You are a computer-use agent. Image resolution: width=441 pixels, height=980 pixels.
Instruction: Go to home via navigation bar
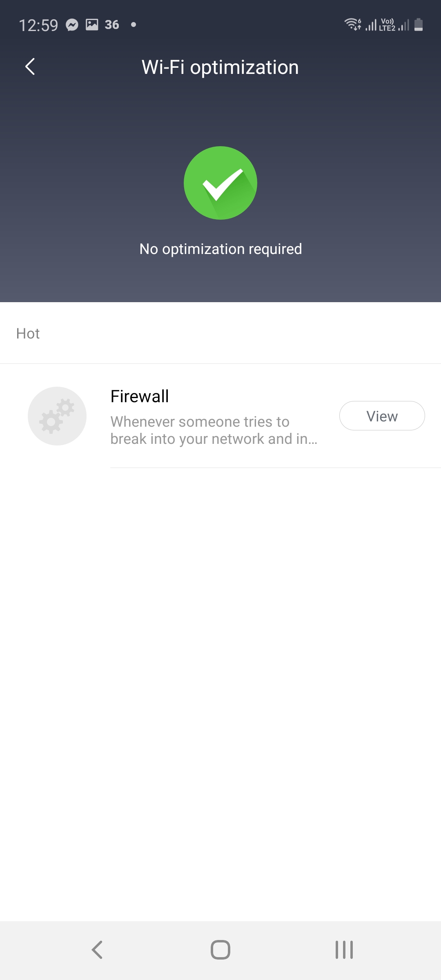pyautogui.click(x=220, y=950)
